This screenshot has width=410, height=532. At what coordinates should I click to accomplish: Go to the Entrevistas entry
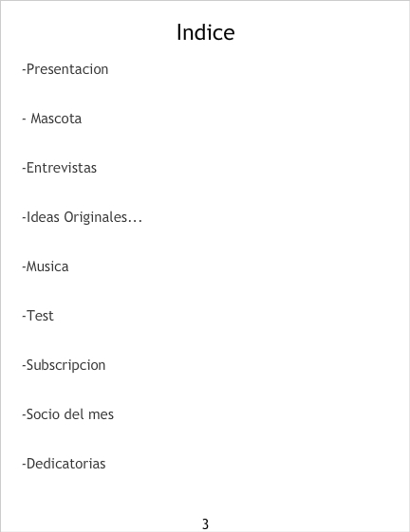[x=60, y=168]
